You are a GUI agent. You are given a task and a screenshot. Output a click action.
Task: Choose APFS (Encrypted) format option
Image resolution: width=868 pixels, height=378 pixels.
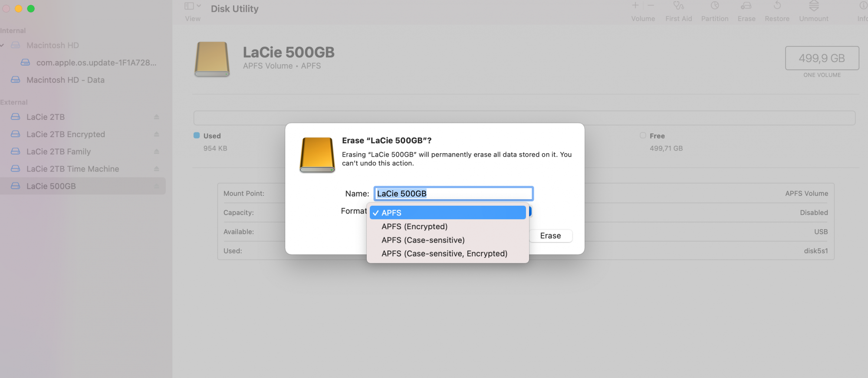pos(448,227)
